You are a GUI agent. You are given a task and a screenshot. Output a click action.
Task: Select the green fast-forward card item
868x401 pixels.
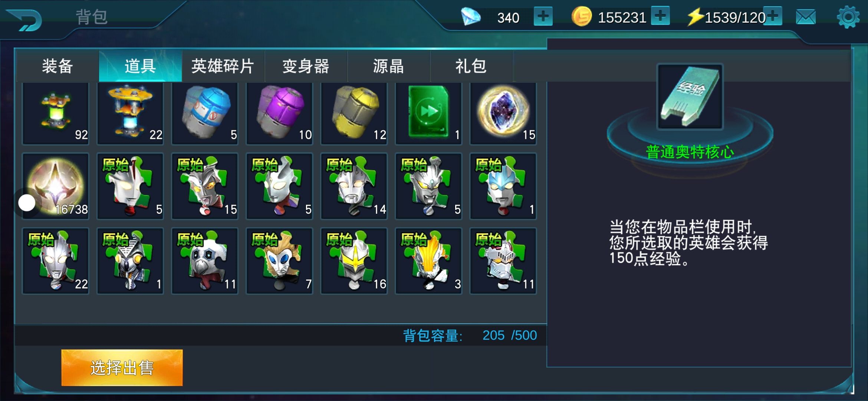(428, 113)
